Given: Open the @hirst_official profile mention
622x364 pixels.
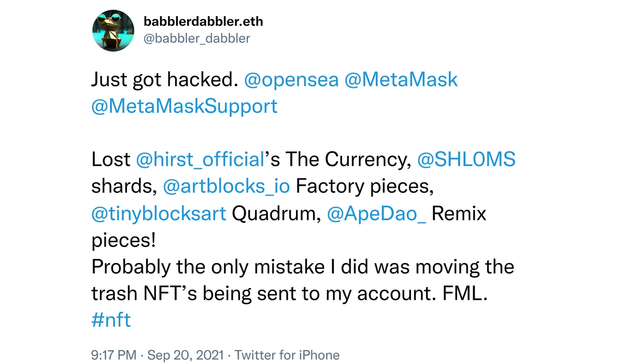Looking at the screenshot, I should pos(200,159).
